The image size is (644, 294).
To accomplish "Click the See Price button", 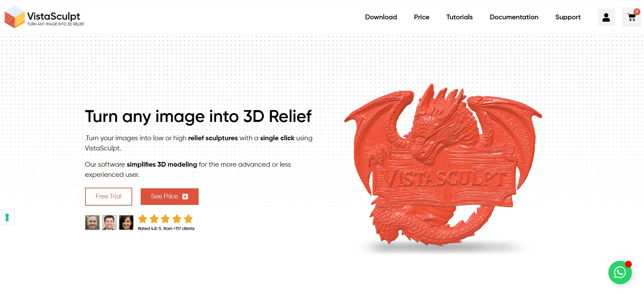I will (169, 196).
